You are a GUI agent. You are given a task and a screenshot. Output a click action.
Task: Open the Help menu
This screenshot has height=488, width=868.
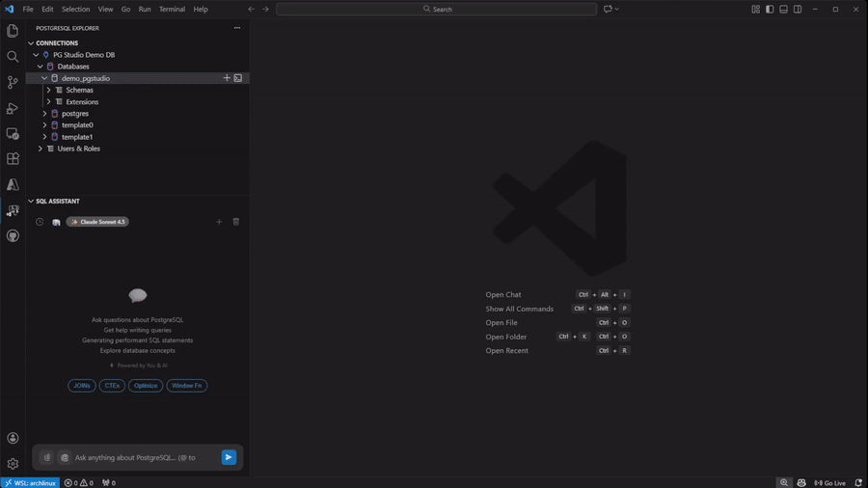(x=201, y=9)
